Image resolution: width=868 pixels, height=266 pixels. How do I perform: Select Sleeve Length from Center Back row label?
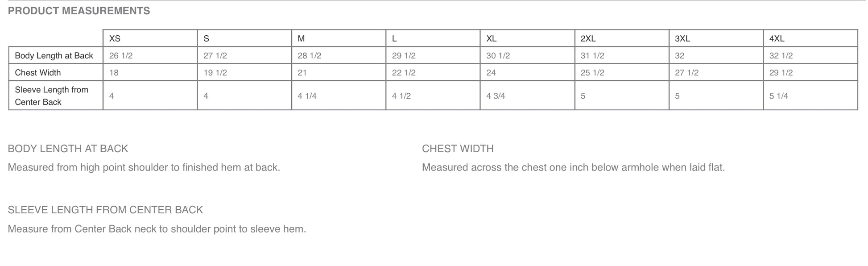tap(51, 96)
